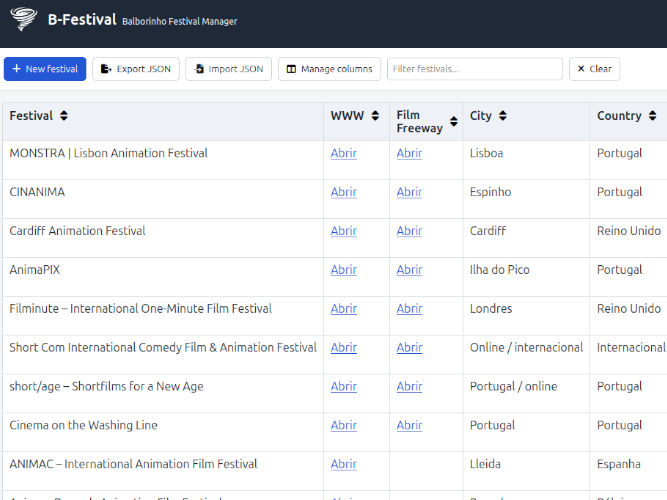The image size is (667, 500).
Task: Select Cardiff Animation Festival name cell
Action: pos(77,231)
